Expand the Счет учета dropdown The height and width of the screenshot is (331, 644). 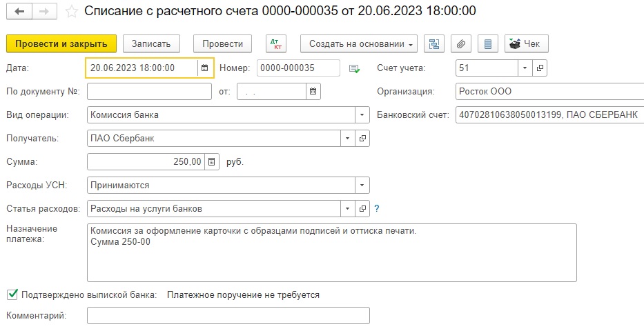point(525,68)
